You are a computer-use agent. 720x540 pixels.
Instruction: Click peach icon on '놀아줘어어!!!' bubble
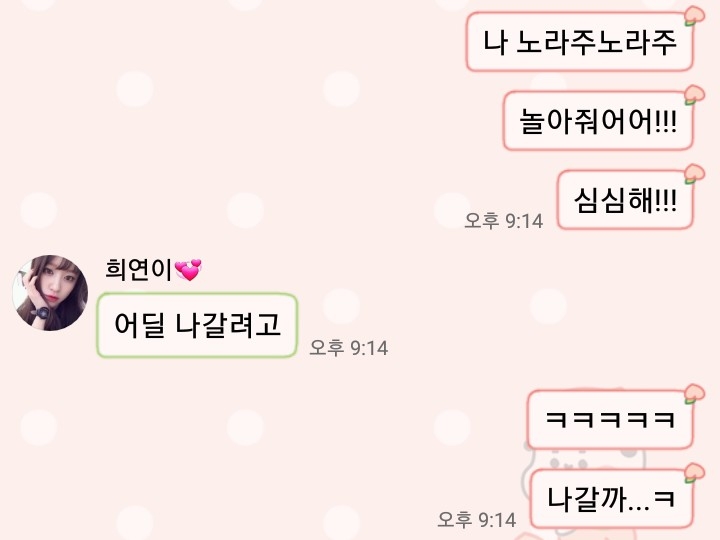click(x=694, y=95)
